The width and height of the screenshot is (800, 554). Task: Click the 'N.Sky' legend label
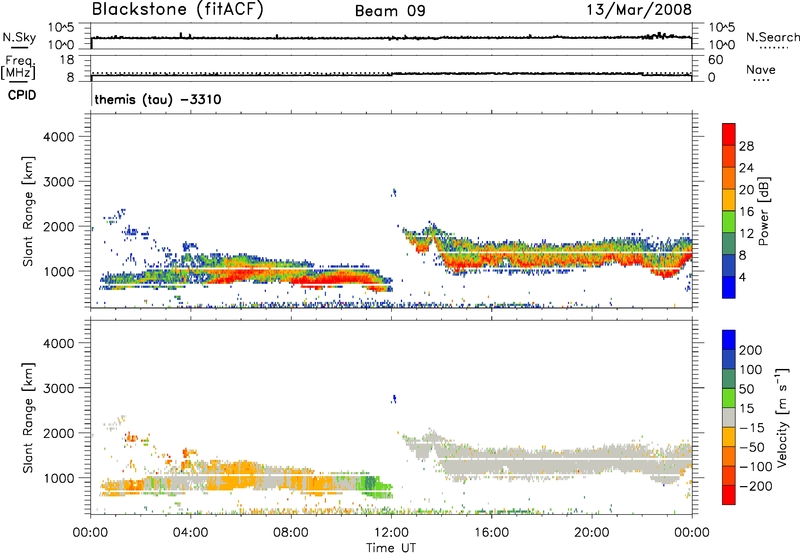[x=19, y=37]
